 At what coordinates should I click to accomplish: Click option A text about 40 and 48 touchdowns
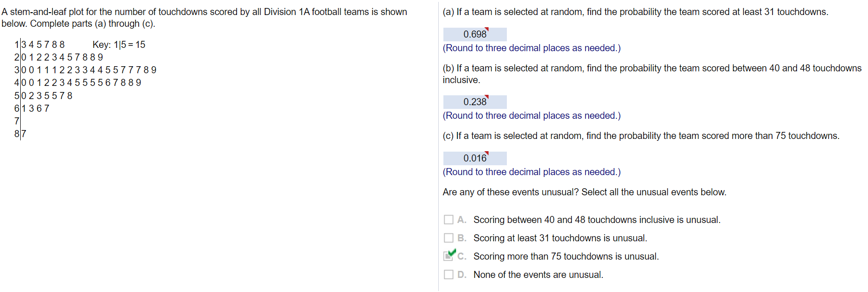point(597,219)
